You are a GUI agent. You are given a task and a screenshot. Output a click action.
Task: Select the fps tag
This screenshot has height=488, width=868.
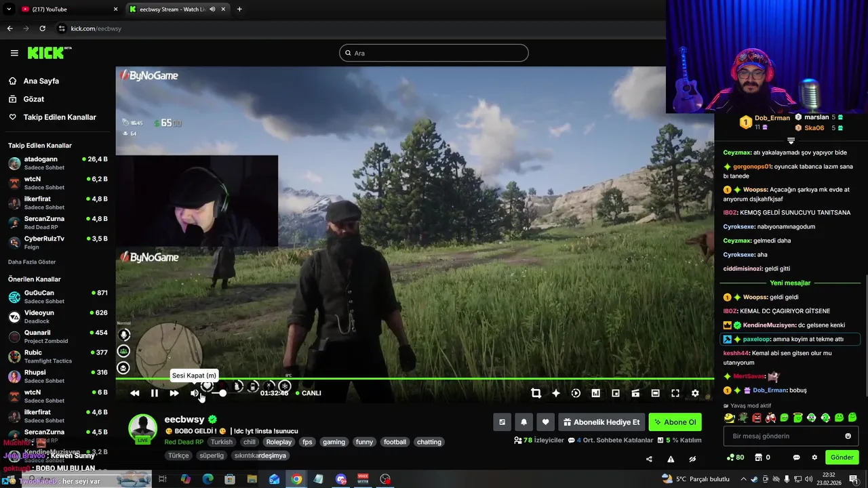pyautogui.click(x=308, y=442)
